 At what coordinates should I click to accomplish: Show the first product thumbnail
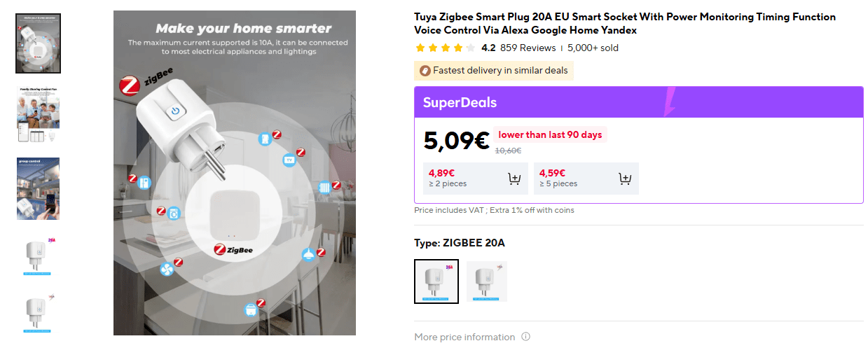click(39, 43)
